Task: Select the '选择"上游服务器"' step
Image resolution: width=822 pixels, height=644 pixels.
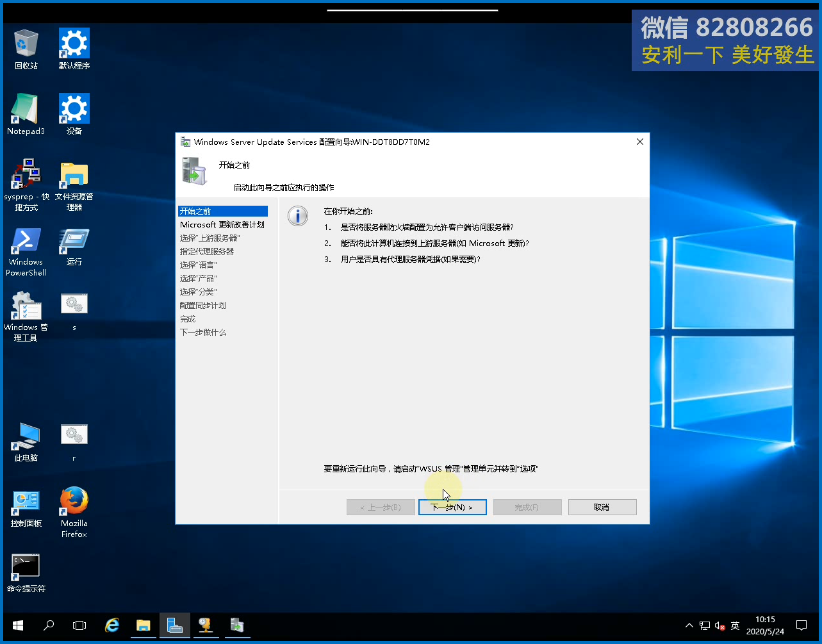Action: click(210, 238)
